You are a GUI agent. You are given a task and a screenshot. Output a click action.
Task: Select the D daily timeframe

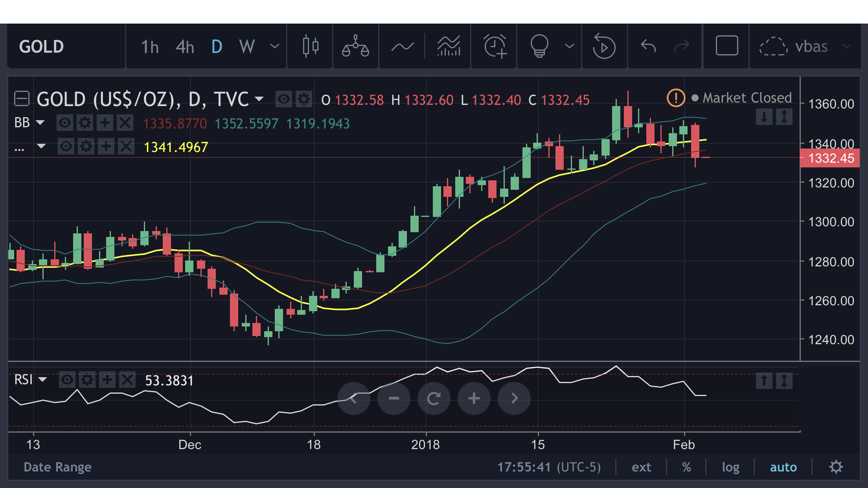click(217, 47)
